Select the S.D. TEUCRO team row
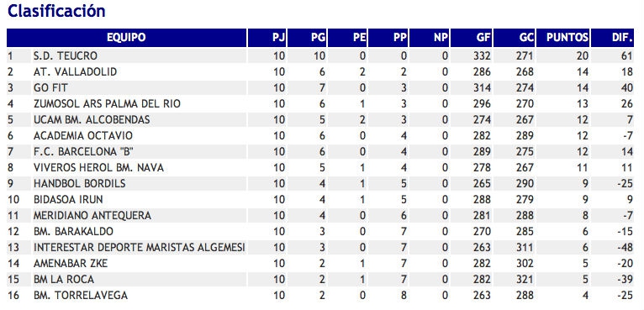Viewport: 644px width, 310px height. (x=320, y=55)
